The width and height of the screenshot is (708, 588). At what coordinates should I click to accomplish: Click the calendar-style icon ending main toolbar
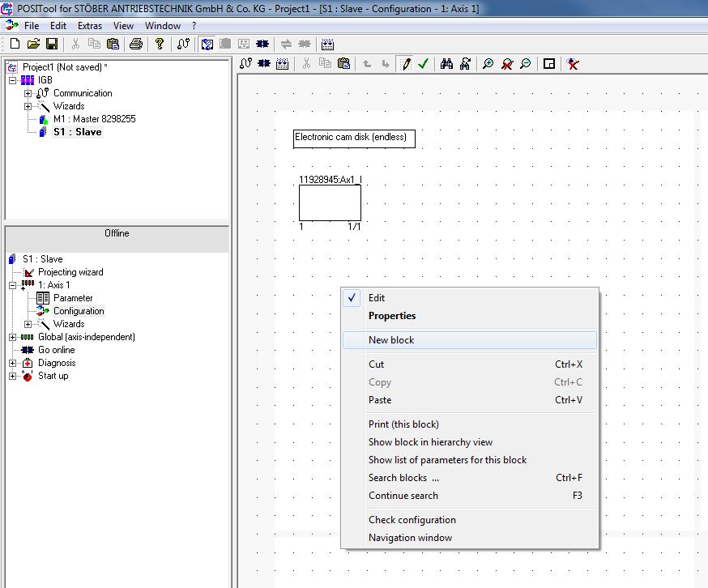(327, 45)
